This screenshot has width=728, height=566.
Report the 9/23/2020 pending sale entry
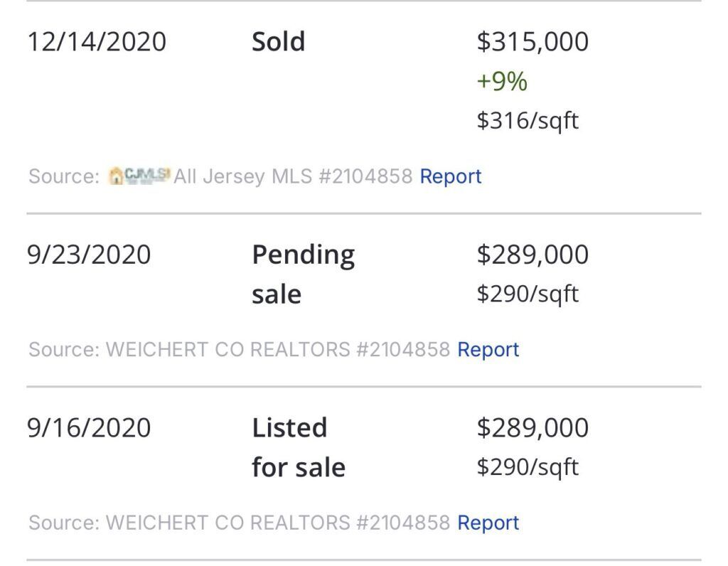coord(488,350)
